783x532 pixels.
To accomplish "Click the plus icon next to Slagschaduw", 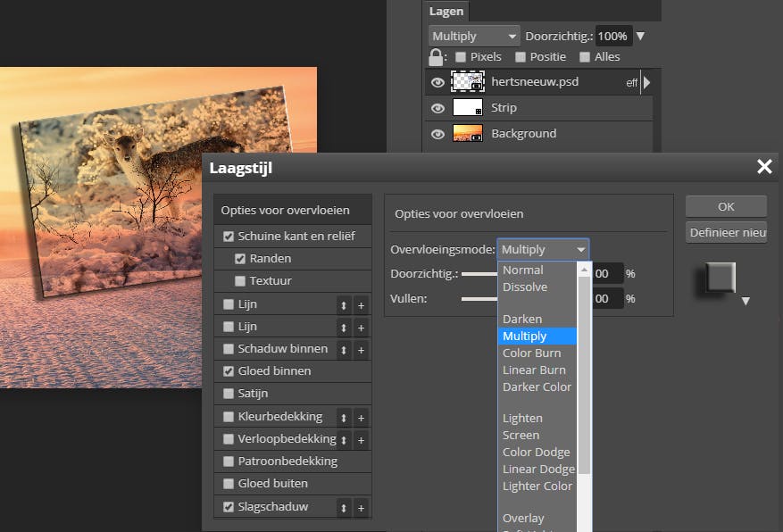I will (361, 507).
